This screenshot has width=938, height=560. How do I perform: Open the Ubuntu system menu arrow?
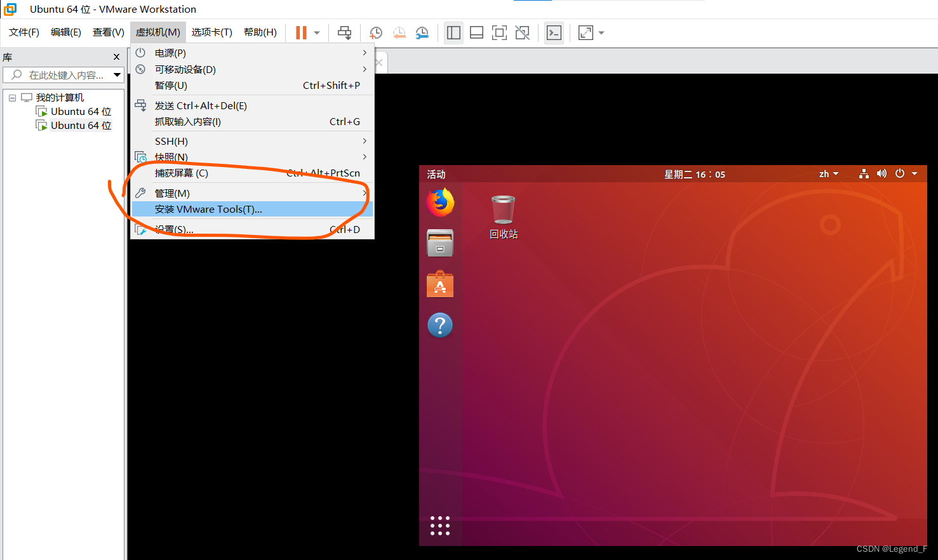pyautogui.click(x=915, y=174)
